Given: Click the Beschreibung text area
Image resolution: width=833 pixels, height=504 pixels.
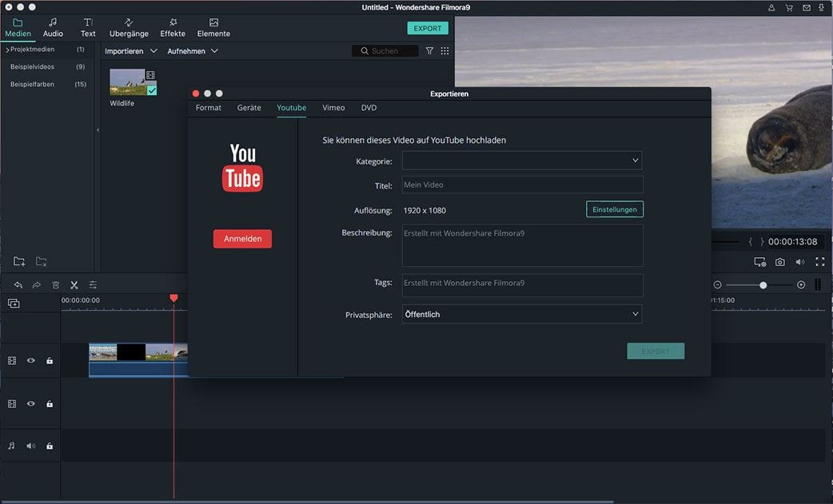Looking at the screenshot, I should click(x=523, y=246).
